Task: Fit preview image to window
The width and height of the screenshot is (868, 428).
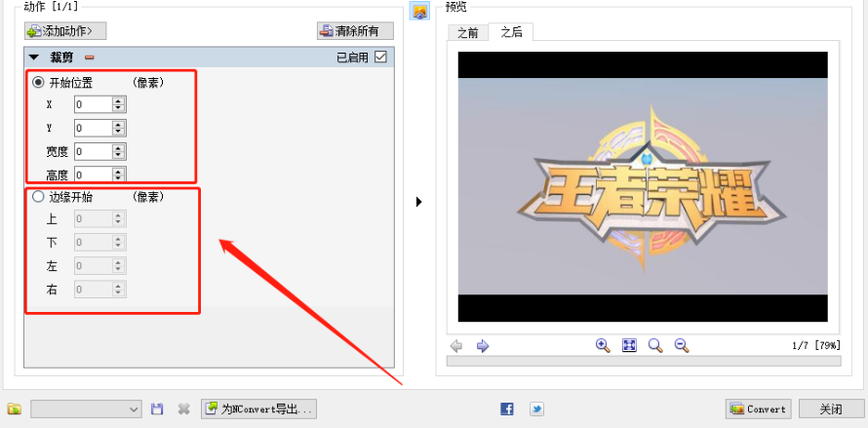Action: tap(629, 345)
